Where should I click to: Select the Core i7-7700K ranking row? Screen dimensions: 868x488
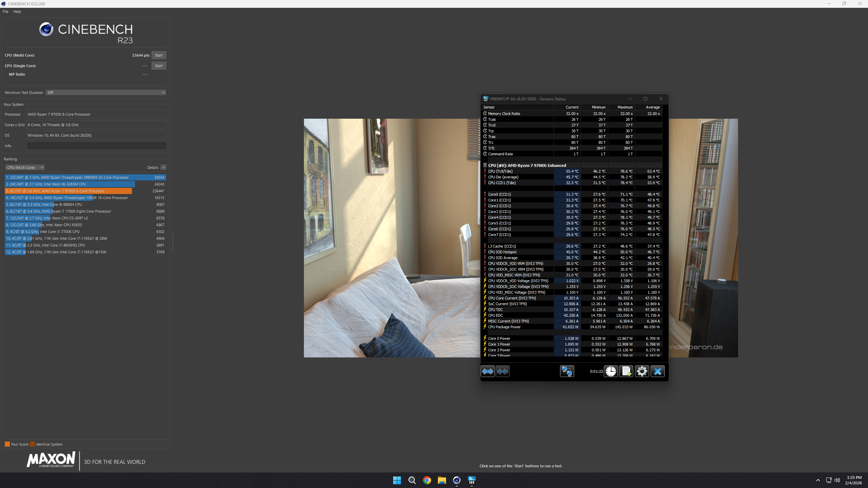point(85,232)
